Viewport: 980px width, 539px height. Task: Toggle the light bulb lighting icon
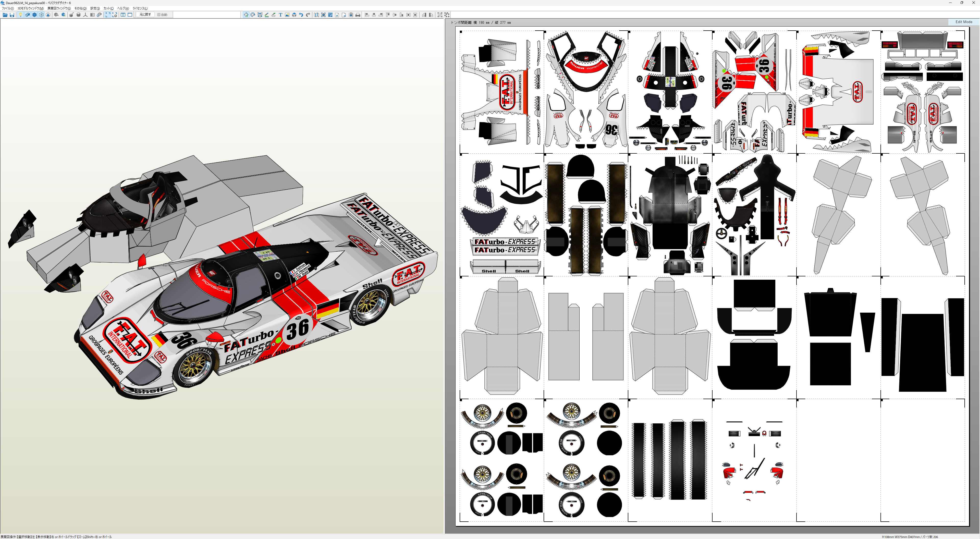pyautogui.click(x=20, y=15)
